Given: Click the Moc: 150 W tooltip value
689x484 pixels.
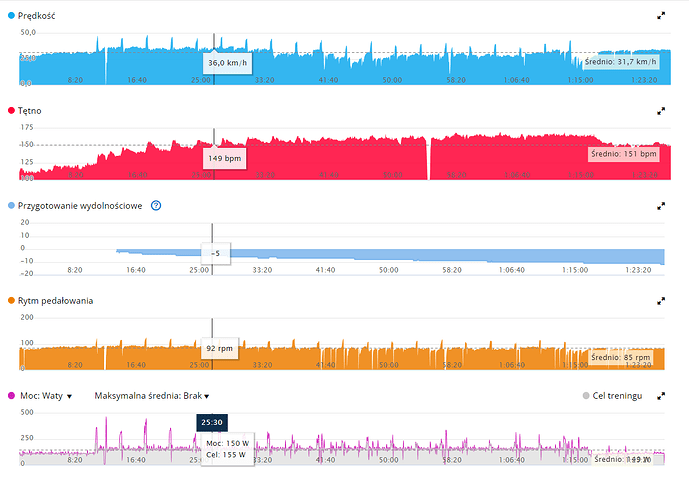Looking at the screenshot, I should pyautogui.click(x=228, y=443).
